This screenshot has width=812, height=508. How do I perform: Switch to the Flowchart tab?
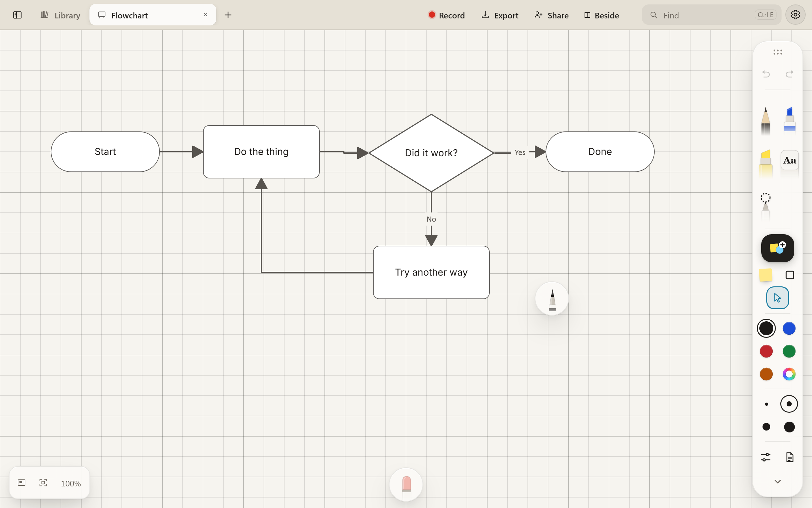[153, 15]
